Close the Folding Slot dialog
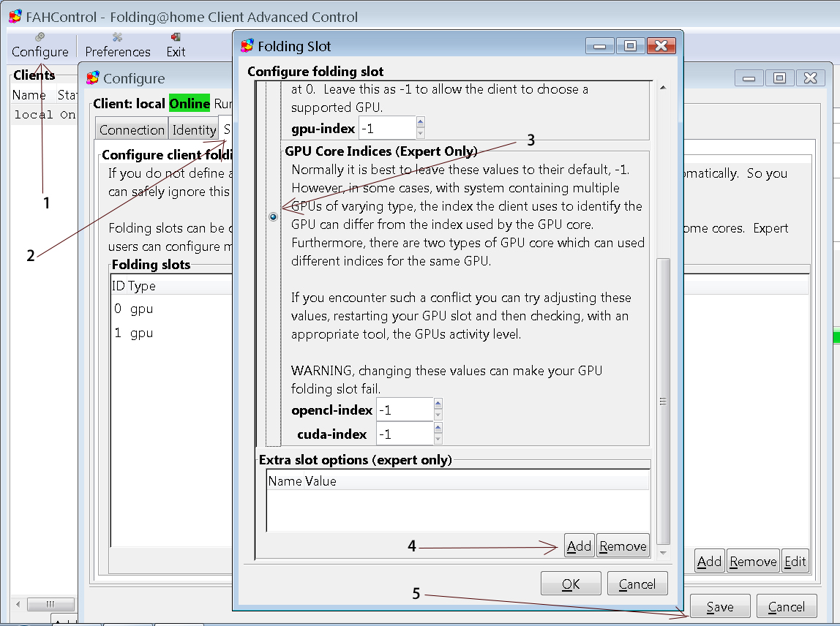Viewport: 840px width, 626px height. point(661,46)
